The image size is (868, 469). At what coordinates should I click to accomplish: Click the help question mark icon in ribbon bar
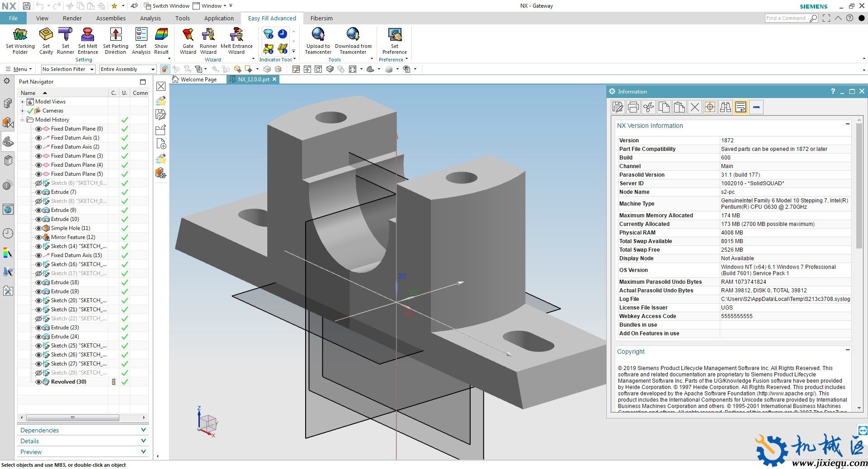(x=849, y=18)
